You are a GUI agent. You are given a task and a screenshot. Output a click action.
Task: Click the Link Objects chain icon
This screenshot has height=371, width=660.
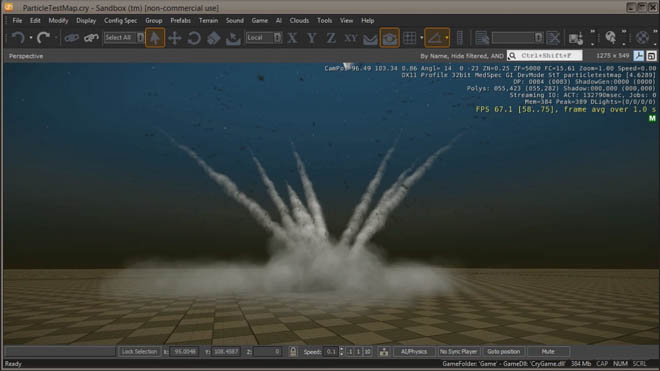point(72,38)
